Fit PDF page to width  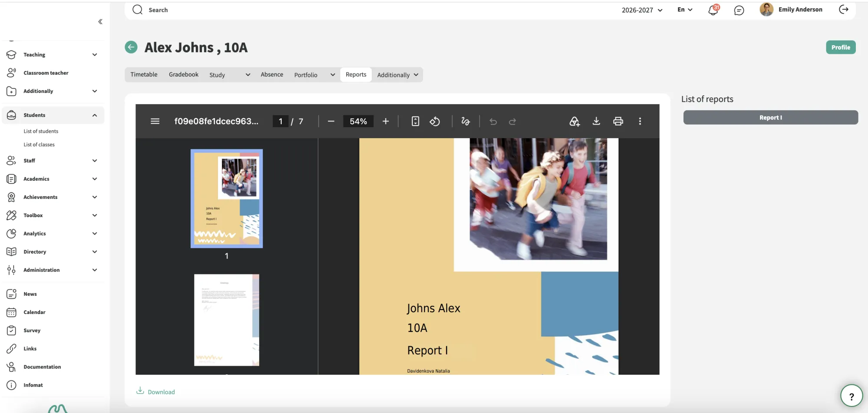click(415, 121)
